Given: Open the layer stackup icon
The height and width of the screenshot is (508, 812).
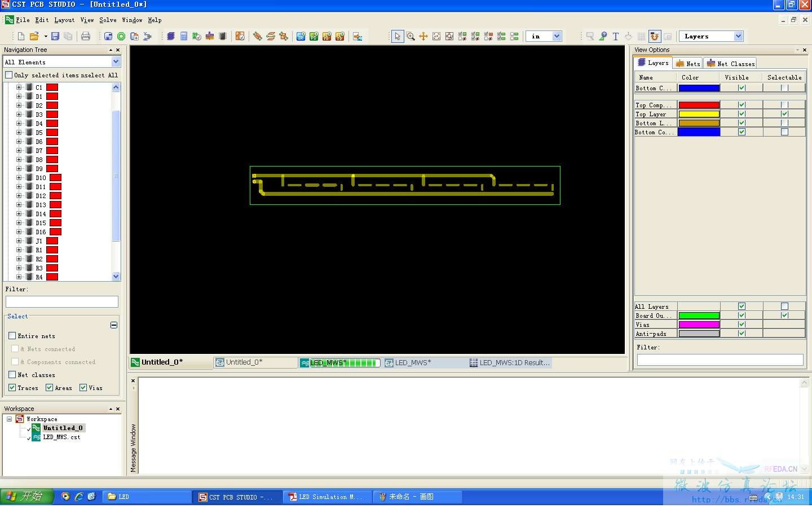Looking at the screenshot, I should (171, 36).
